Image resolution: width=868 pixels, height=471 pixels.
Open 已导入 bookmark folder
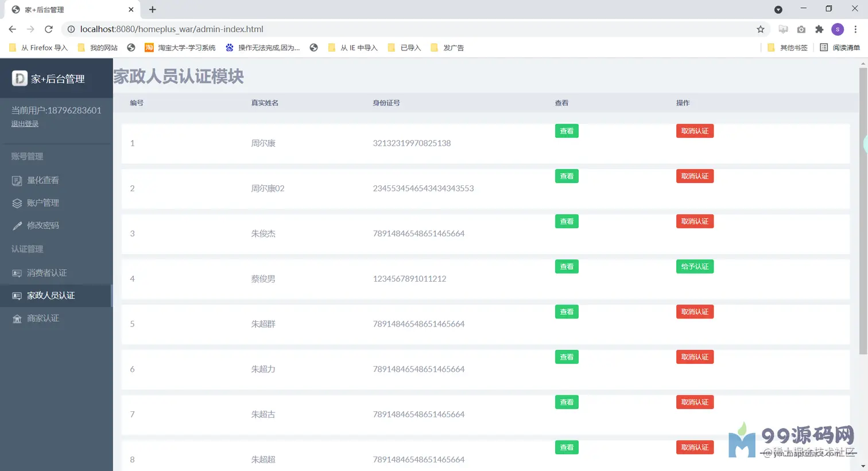point(405,48)
